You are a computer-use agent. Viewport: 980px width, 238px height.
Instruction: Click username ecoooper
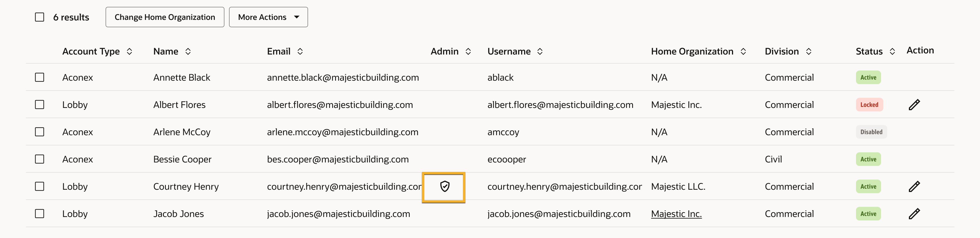point(506,159)
